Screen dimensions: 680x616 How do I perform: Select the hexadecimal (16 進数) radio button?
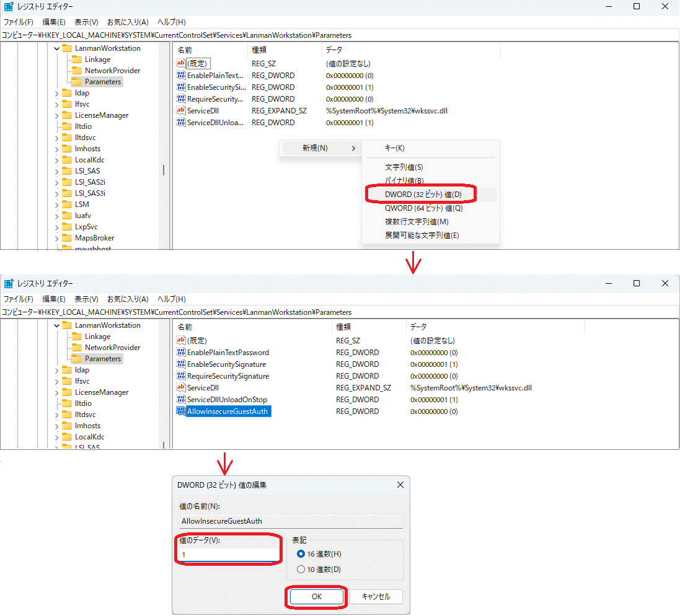301,554
